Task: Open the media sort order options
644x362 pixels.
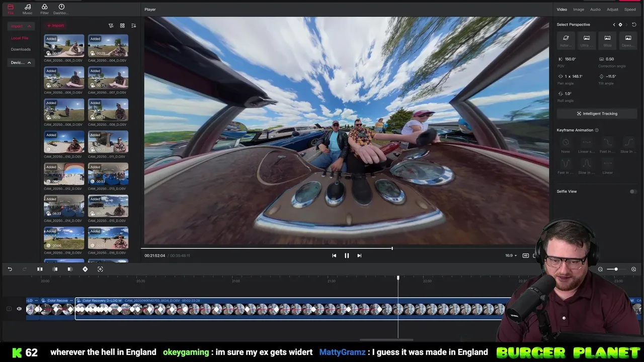Action: (133, 26)
